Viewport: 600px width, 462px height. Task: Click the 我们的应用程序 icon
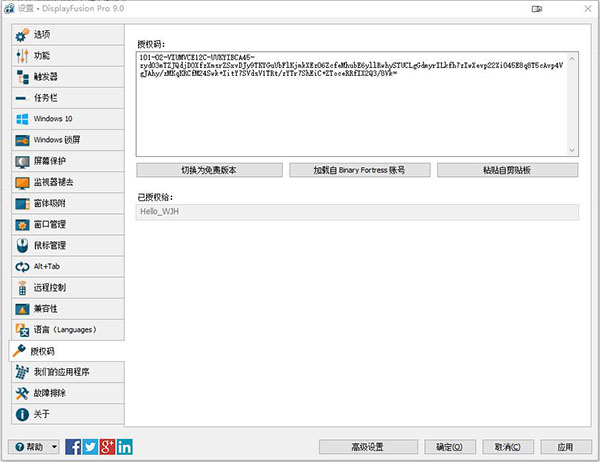coord(22,372)
